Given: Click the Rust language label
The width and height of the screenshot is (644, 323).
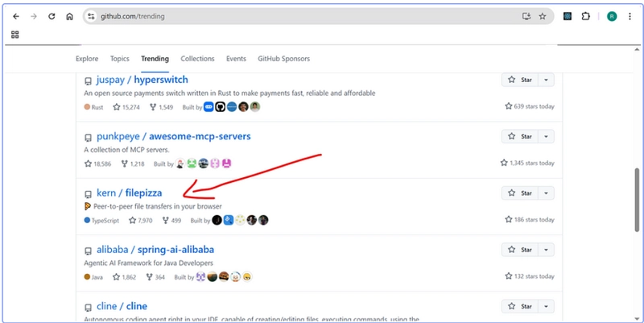Looking at the screenshot, I should click(x=93, y=107).
